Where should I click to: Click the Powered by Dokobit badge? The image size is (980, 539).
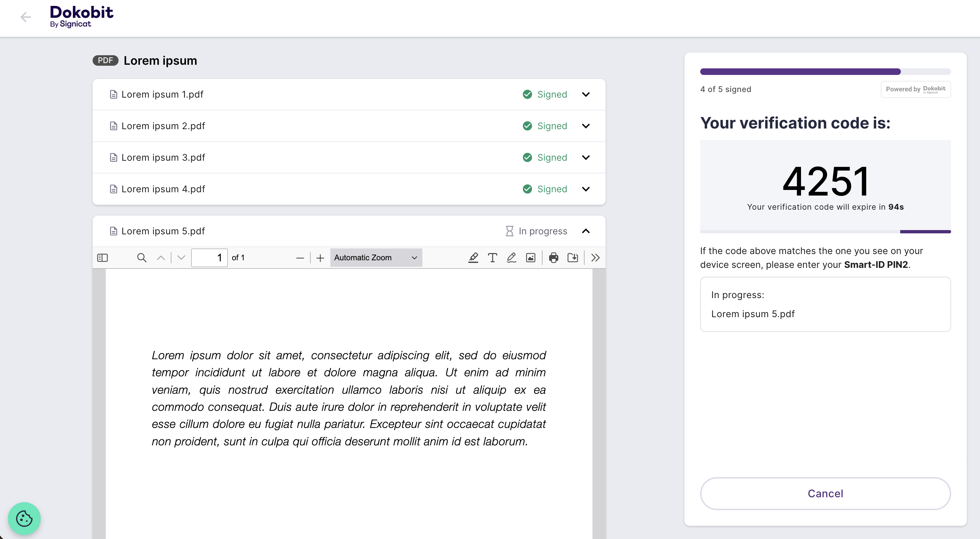pos(916,89)
